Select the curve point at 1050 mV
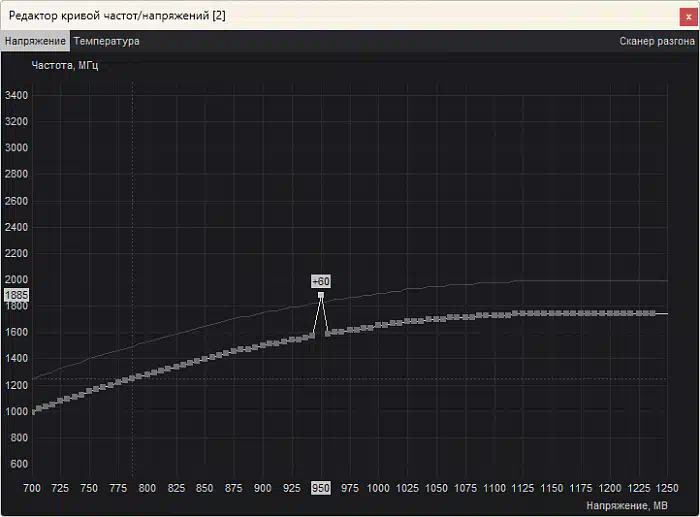Image resolution: width=700 pixels, height=517 pixels. pos(436,319)
